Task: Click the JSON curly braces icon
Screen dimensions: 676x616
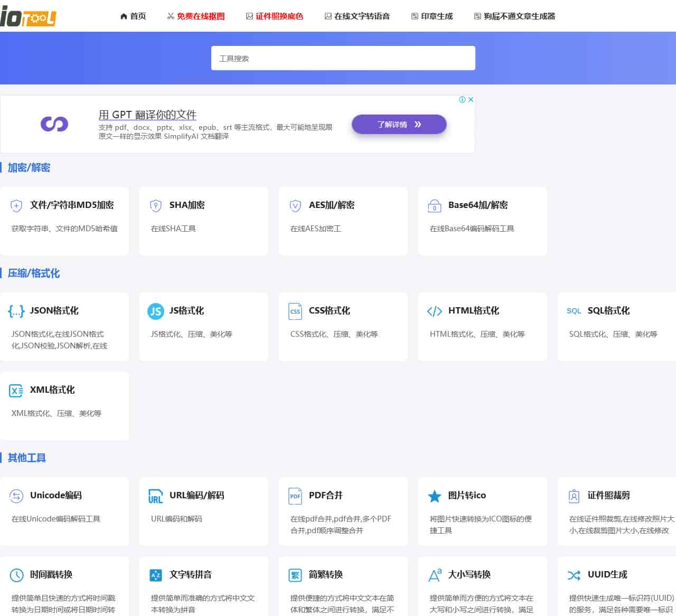Action: tap(16, 311)
